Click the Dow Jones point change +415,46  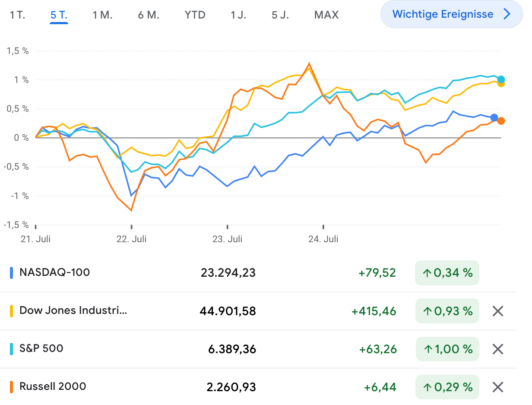click(374, 311)
